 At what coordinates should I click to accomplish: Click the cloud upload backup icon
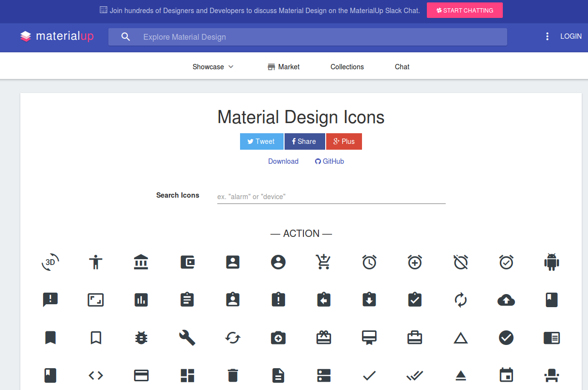point(506,300)
